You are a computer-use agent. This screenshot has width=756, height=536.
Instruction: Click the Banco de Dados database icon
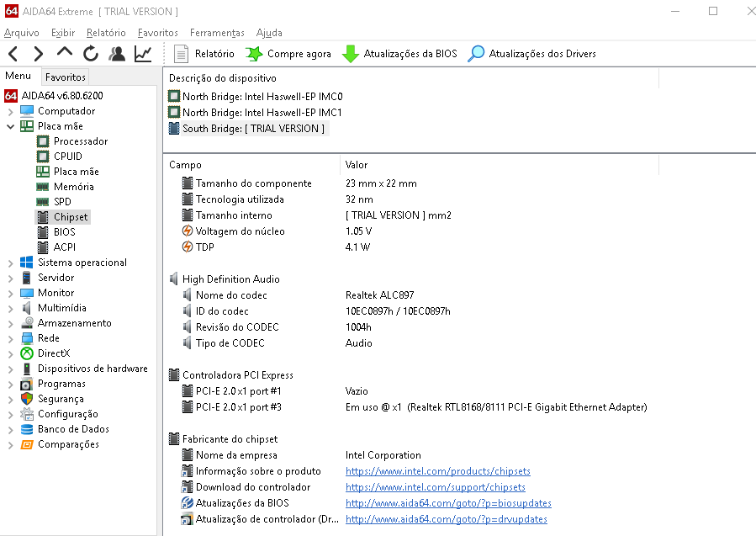point(27,429)
